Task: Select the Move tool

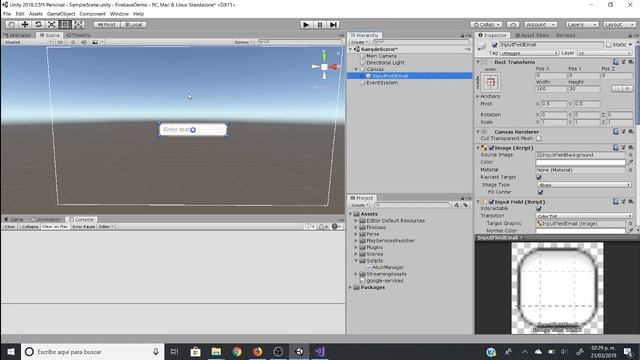Action: coord(25,24)
